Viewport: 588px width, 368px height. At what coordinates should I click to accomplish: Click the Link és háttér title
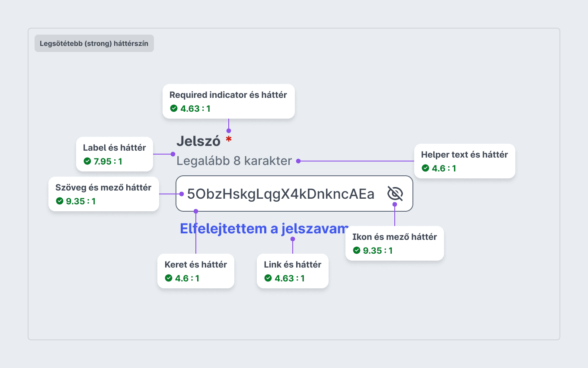[293, 265]
